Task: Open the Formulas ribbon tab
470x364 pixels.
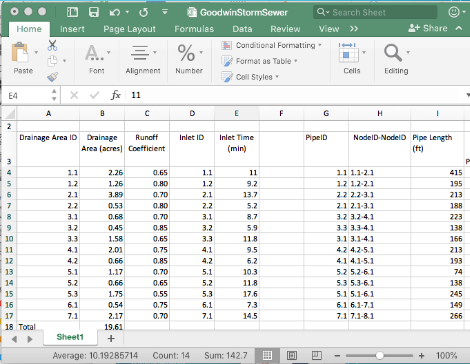Action: [x=194, y=29]
